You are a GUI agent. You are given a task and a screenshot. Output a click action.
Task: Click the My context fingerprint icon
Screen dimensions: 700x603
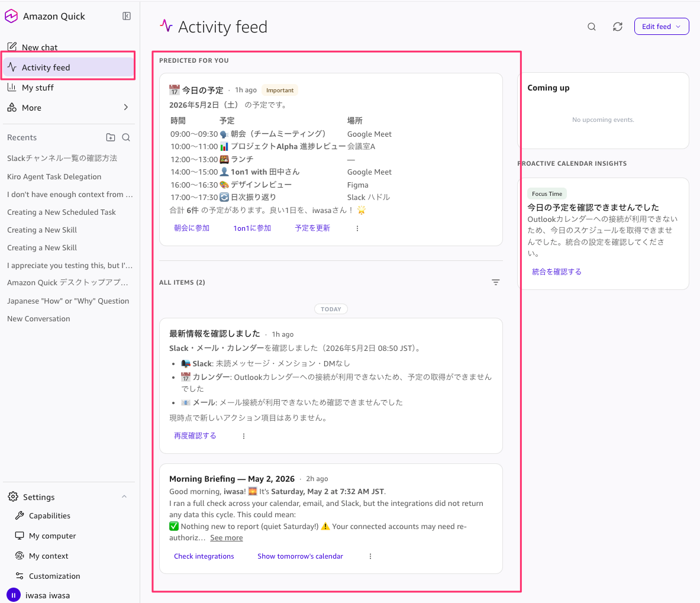19,556
